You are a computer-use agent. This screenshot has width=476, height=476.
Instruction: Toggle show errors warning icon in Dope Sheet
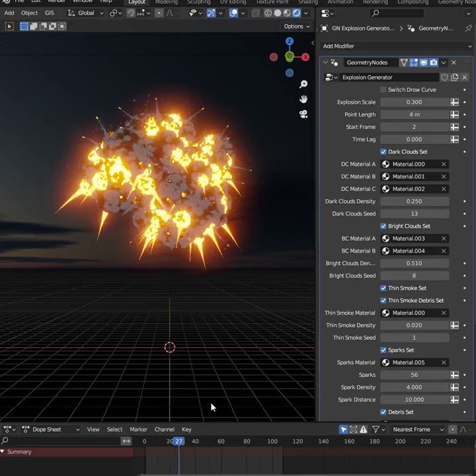coord(364,429)
